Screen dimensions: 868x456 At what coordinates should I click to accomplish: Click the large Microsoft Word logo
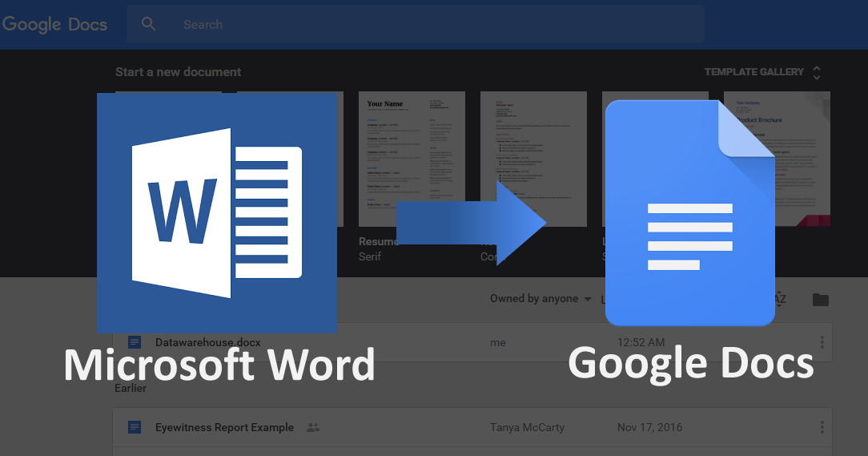[217, 212]
